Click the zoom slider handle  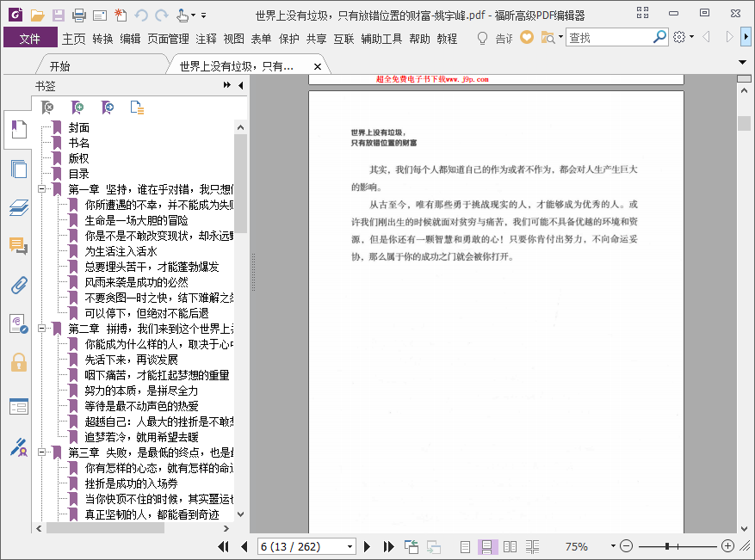pos(667,546)
